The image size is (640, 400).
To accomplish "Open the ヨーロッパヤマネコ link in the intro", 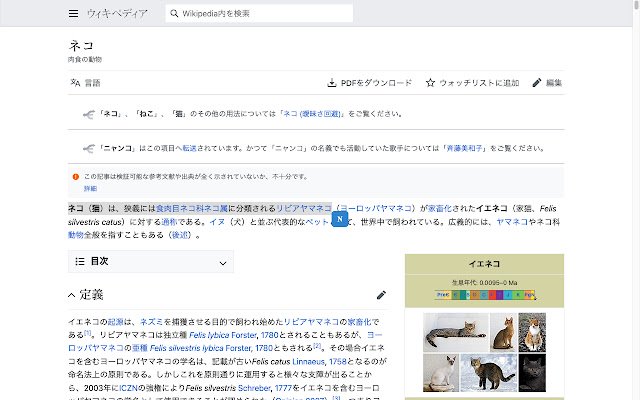I will point(375,209).
